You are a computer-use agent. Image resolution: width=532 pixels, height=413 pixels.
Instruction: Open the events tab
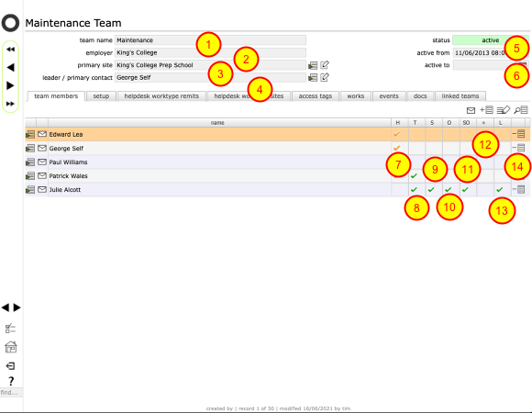click(389, 96)
